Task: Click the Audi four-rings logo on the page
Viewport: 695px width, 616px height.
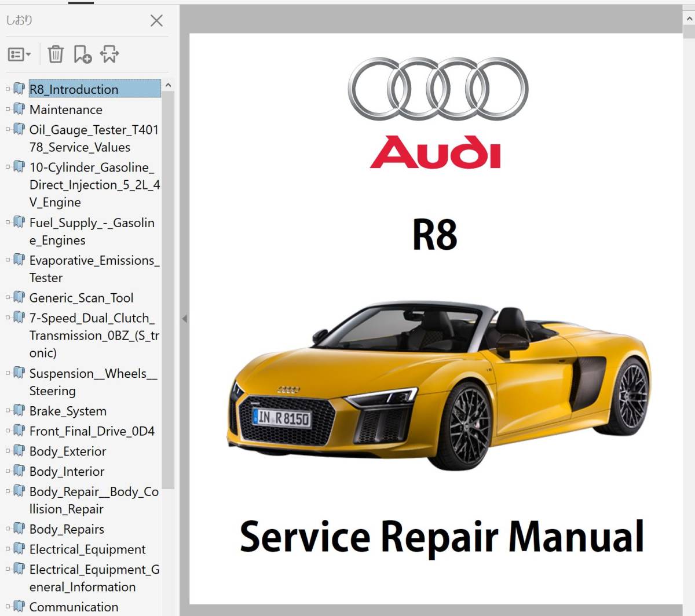Action: tap(438, 89)
